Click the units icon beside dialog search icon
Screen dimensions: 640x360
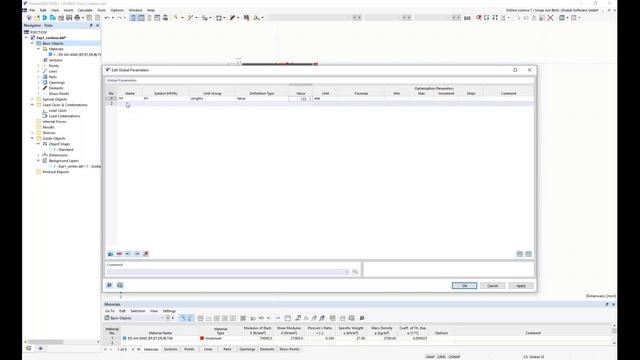click(x=120, y=285)
